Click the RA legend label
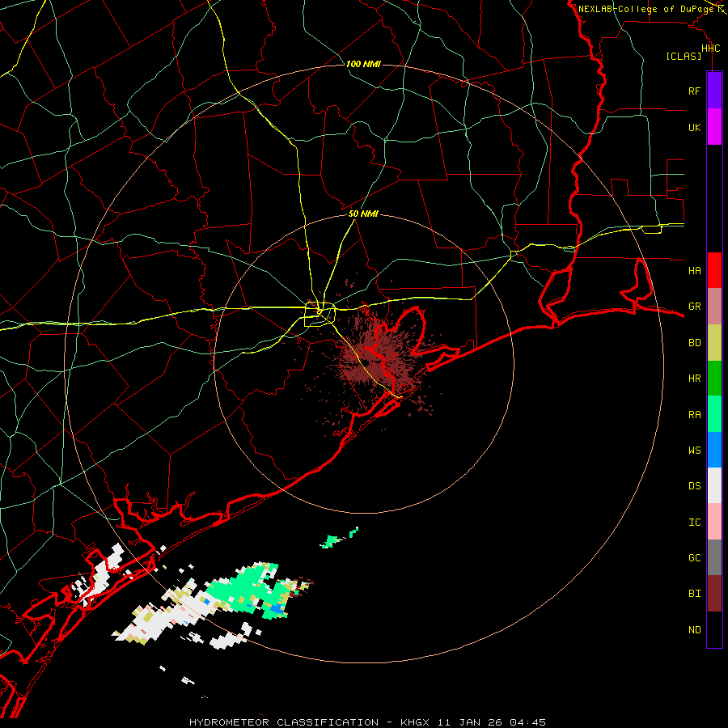Image resolution: width=728 pixels, height=728 pixels. coord(695,415)
